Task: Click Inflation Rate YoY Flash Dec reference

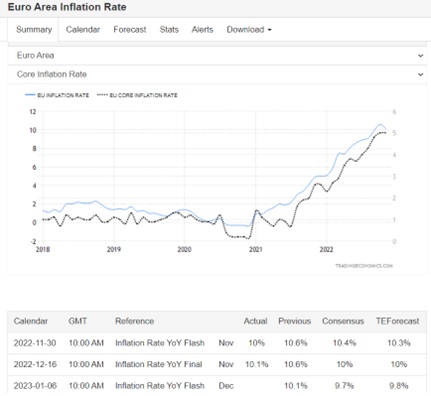Action: [x=160, y=386]
